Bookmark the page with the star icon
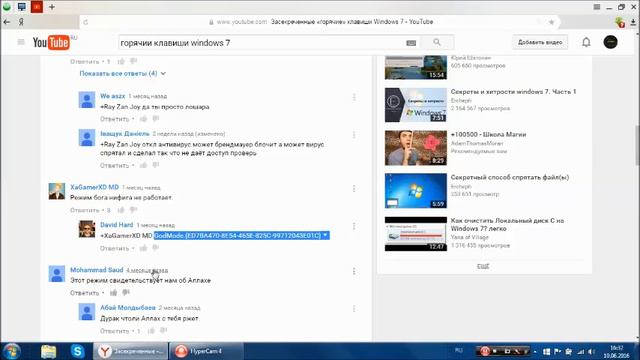The width and height of the screenshot is (640, 360). [x=551, y=22]
